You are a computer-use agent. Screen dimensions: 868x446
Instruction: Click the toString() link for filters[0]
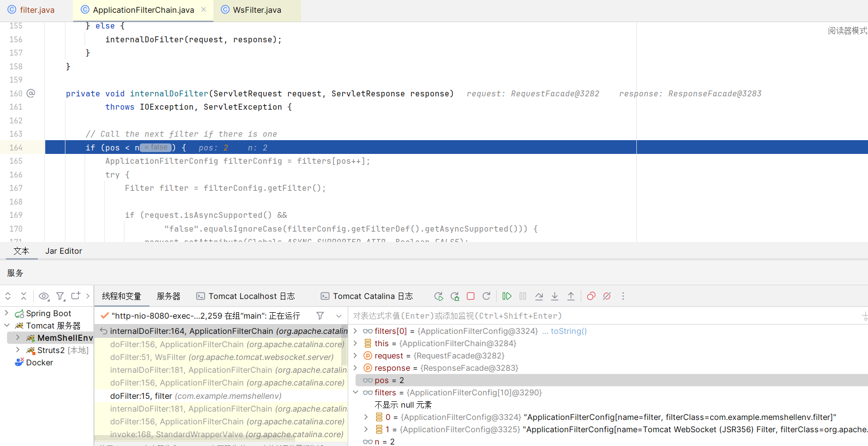569,331
